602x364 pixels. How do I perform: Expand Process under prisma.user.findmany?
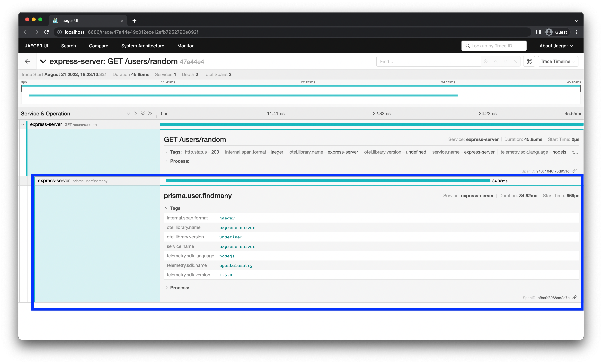click(179, 287)
